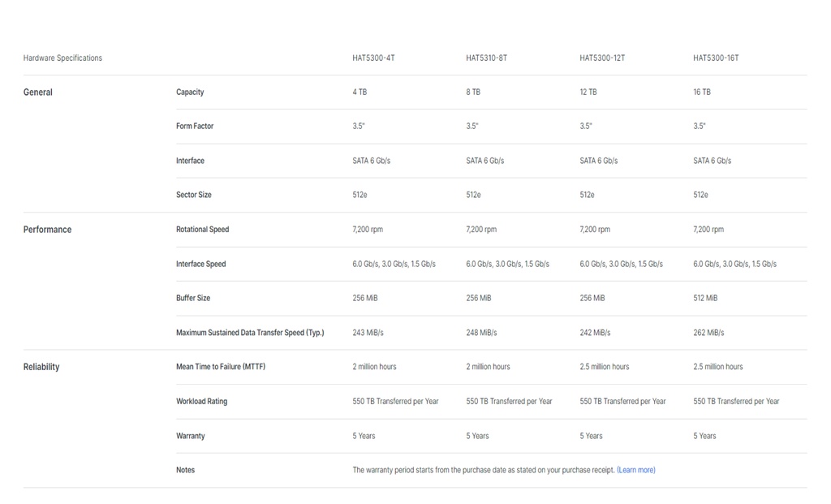This screenshot has width=831, height=504.
Task: Click Mean Time to Failure (MTTF) label
Action: tap(221, 367)
